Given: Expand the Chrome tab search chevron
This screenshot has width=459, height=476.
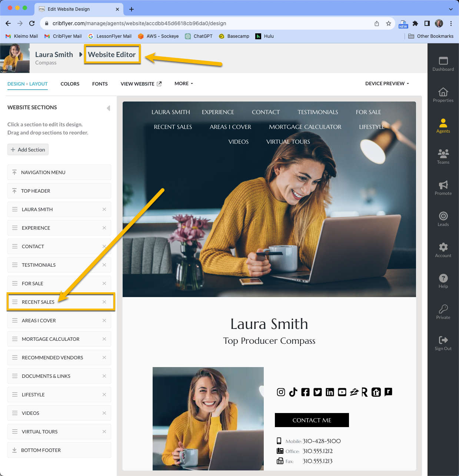Looking at the screenshot, I should (x=450, y=9).
